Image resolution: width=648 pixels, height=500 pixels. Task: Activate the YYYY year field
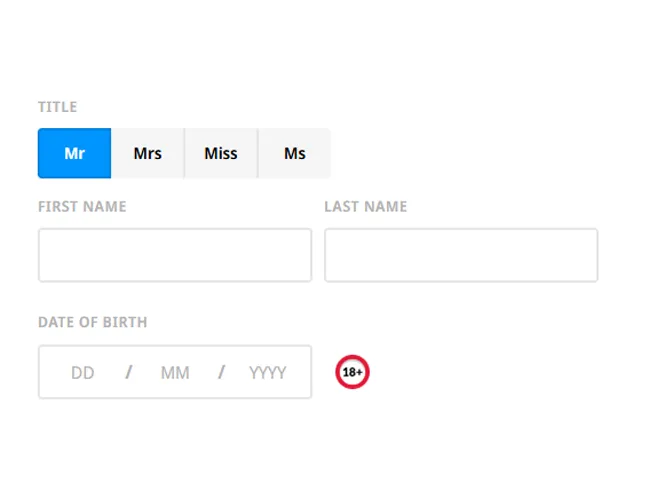267,373
